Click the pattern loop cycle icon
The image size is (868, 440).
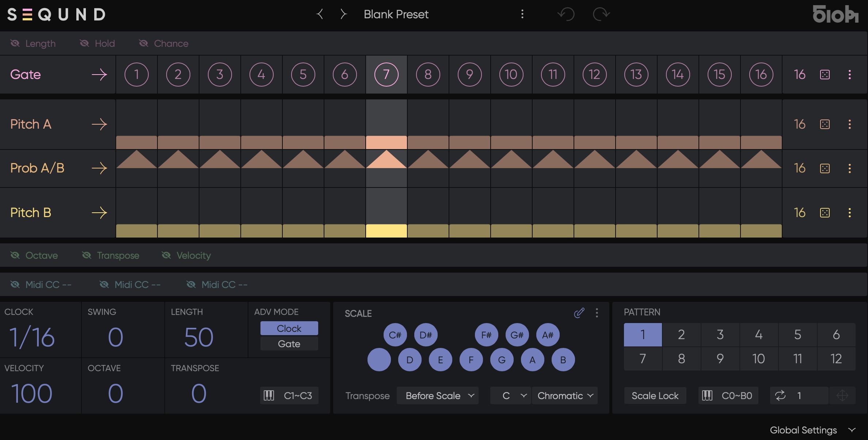tap(780, 395)
